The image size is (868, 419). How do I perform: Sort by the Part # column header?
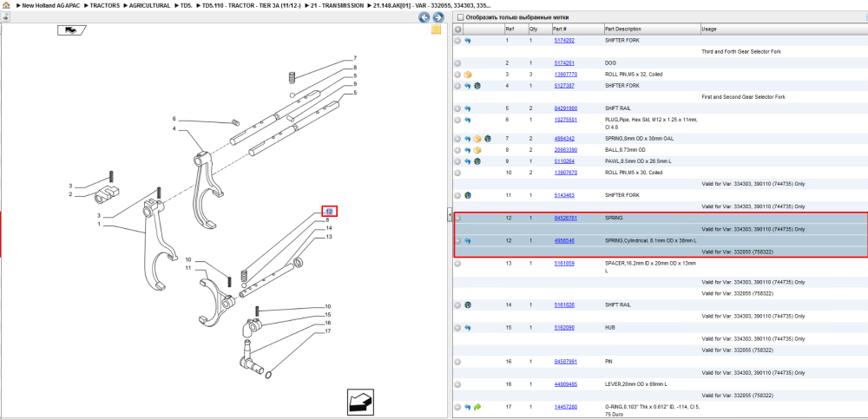click(577, 29)
